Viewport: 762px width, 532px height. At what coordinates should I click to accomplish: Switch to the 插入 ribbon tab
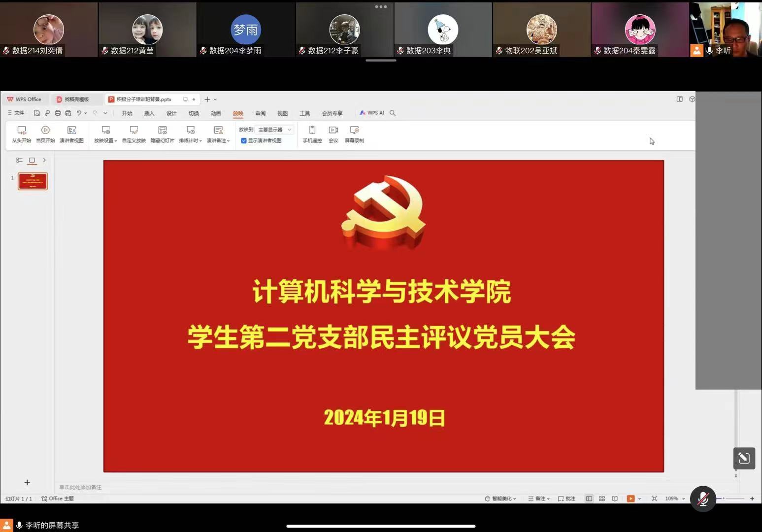pyautogui.click(x=149, y=113)
